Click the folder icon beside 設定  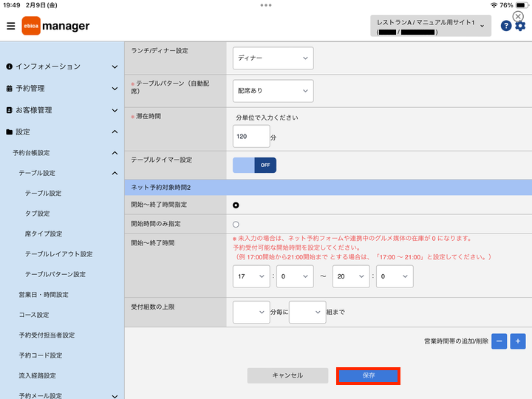(x=9, y=132)
